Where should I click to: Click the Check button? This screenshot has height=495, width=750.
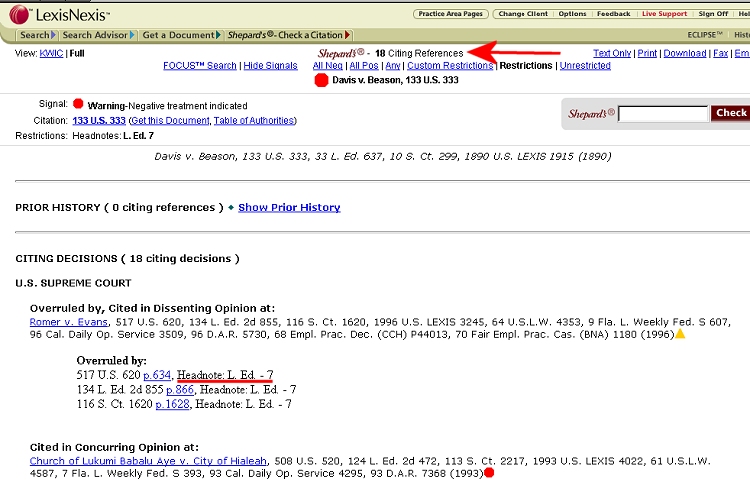[x=730, y=113]
